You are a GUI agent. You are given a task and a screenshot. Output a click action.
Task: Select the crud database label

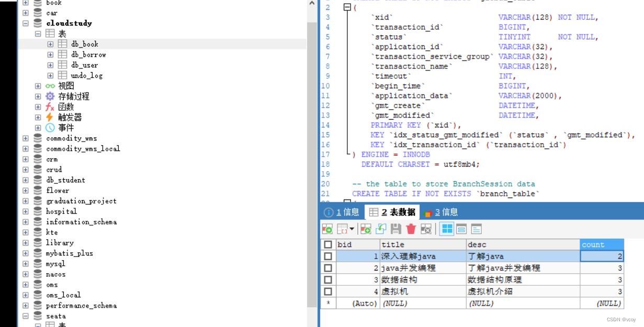[x=54, y=169]
